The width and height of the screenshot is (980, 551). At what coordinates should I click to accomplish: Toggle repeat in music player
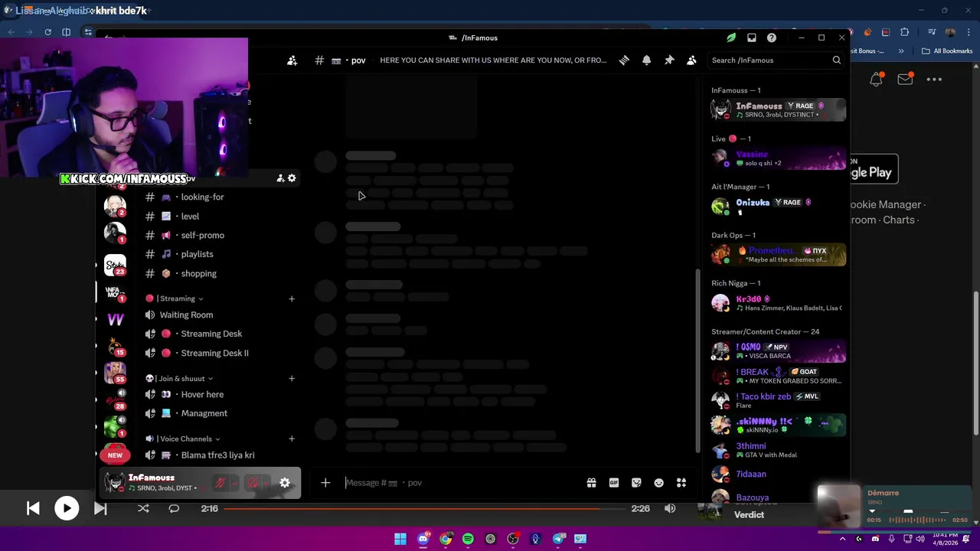point(174,508)
